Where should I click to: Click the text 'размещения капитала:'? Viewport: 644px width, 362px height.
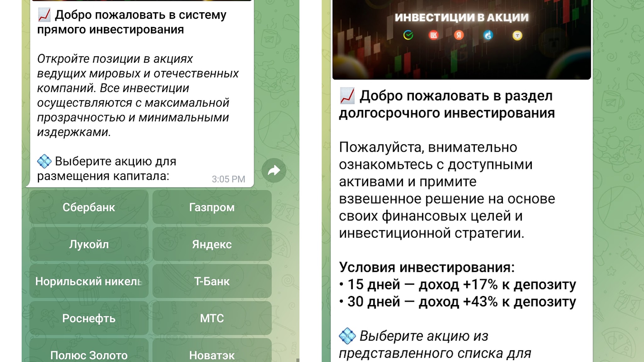coord(103,176)
